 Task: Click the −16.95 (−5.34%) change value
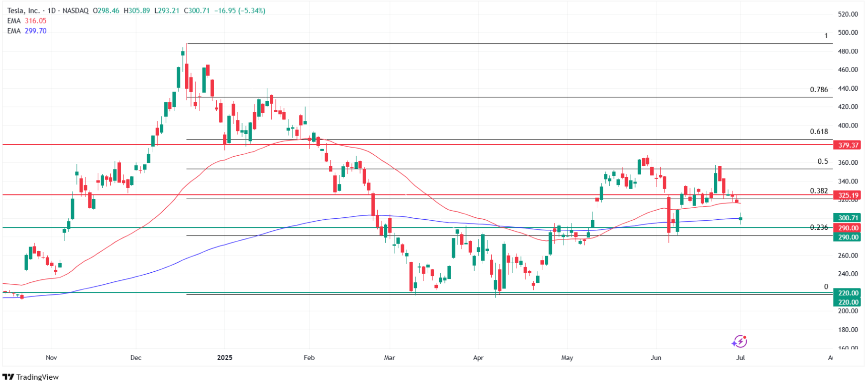[239, 11]
